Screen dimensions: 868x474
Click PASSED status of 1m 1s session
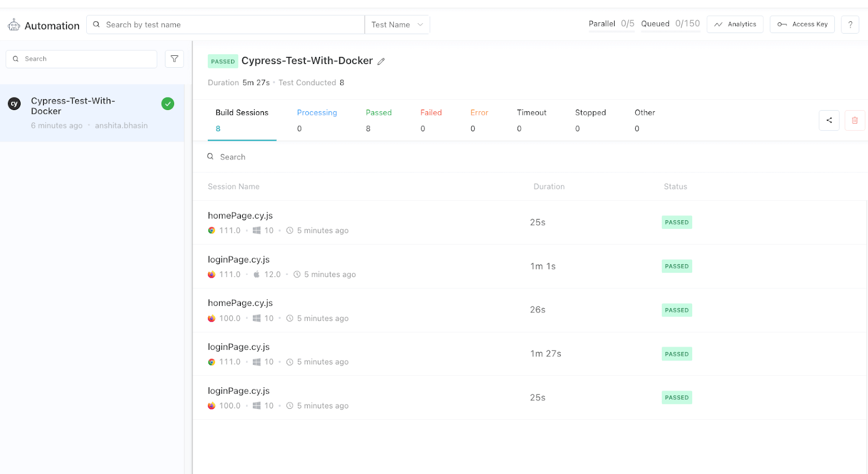[676, 266]
